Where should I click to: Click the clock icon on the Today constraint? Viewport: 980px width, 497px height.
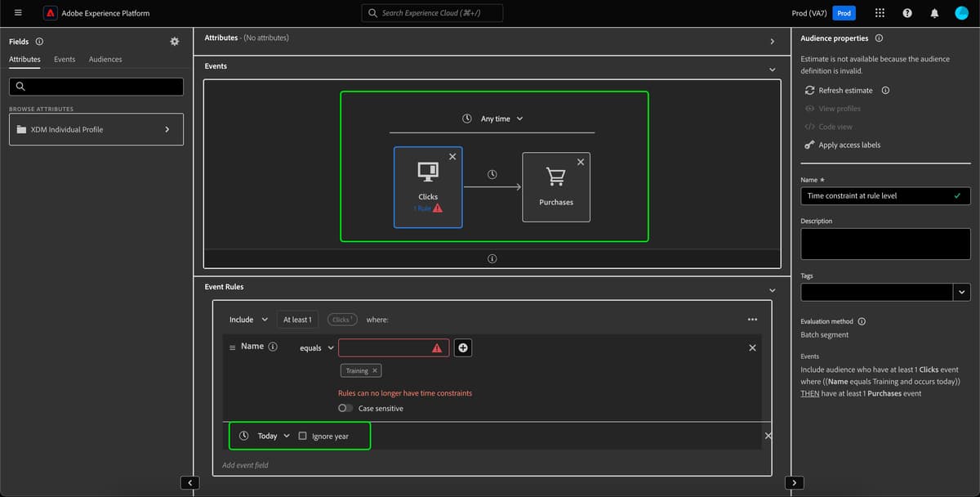coord(243,436)
